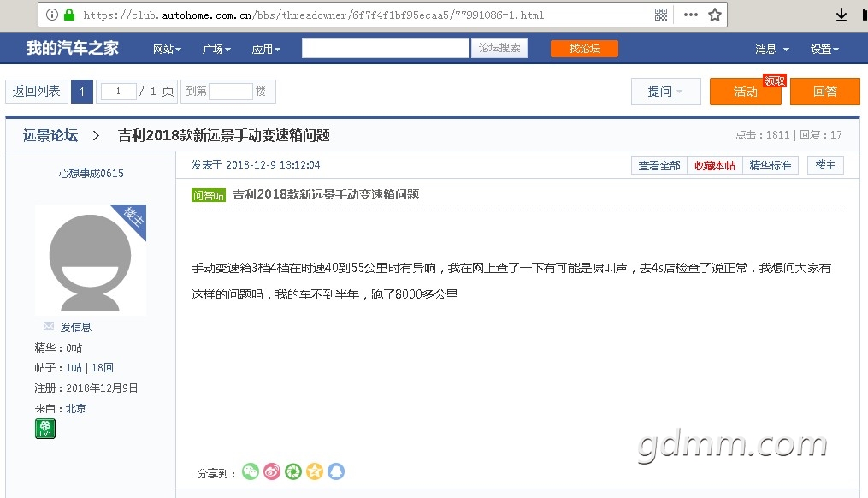
Task: Show site information via the info icon
Action: [51, 15]
